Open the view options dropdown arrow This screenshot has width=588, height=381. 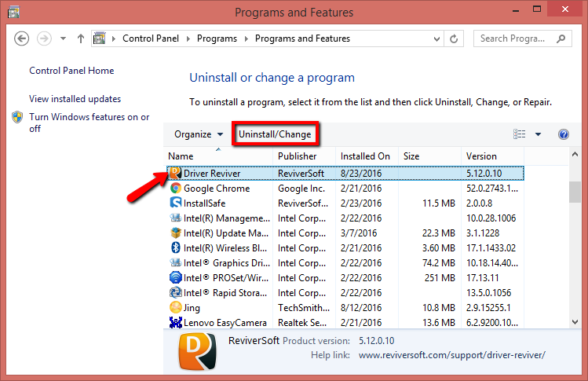538,134
